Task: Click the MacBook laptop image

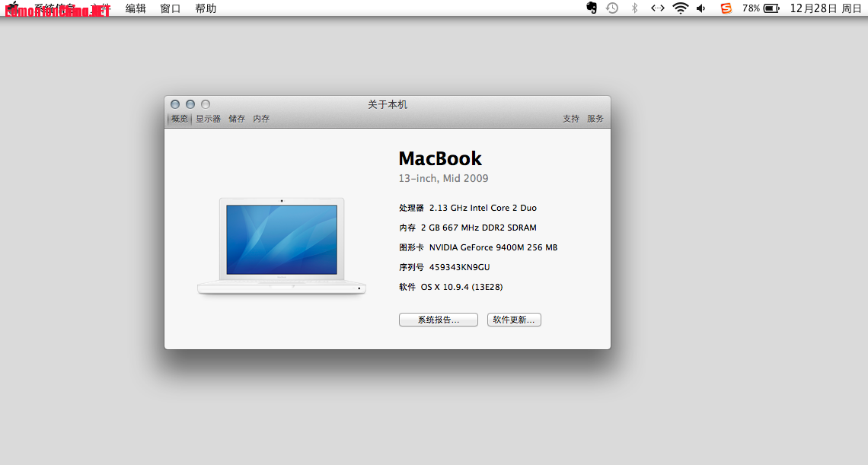Action: (x=282, y=246)
